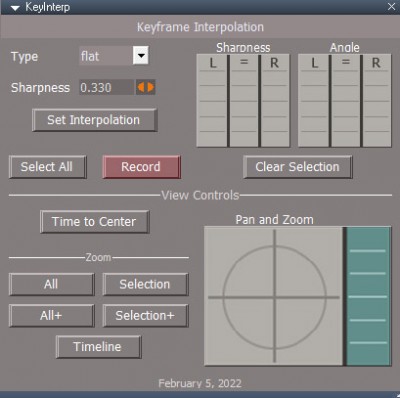The image size is (400, 398).
Task: Click Select All button
Action: point(48,167)
